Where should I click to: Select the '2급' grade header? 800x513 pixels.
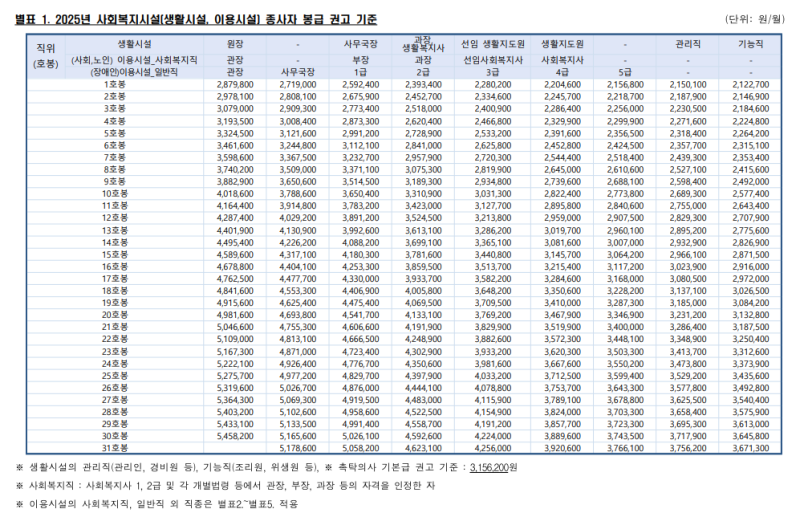[x=423, y=72]
